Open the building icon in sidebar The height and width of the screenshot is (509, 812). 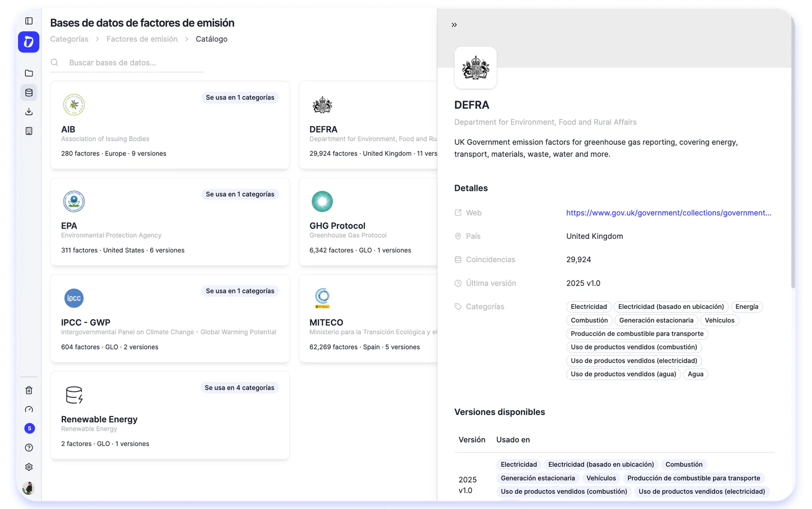point(29,131)
